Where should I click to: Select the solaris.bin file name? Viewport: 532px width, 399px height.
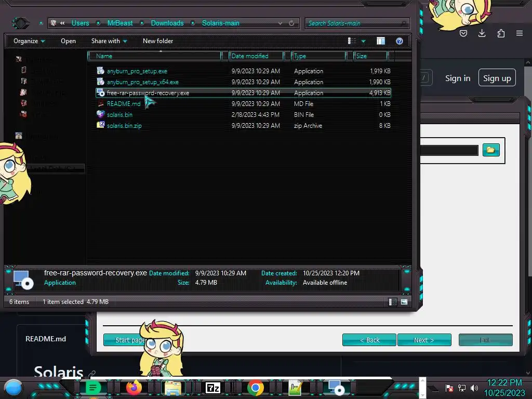(x=119, y=114)
